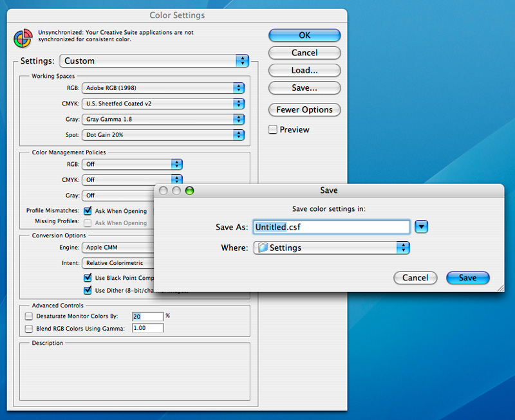515x420 pixels.
Task: Click the Settings folder icon in Where
Action: [x=263, y=248]
